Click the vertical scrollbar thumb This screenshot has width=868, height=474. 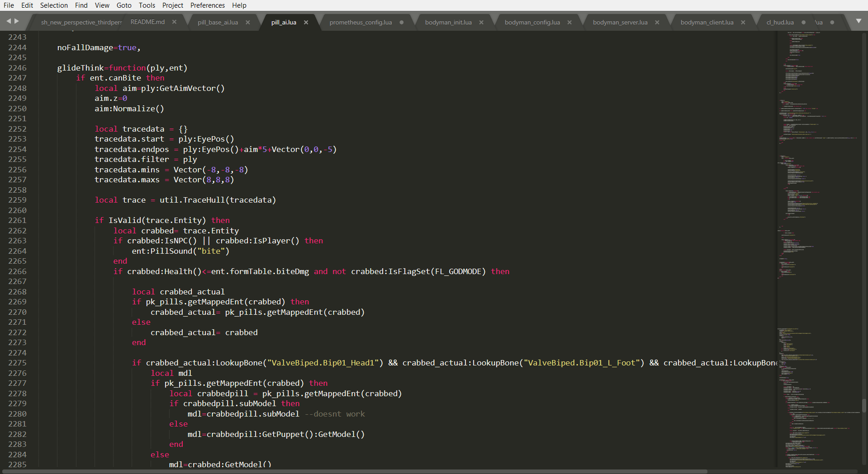click(864, 406)
